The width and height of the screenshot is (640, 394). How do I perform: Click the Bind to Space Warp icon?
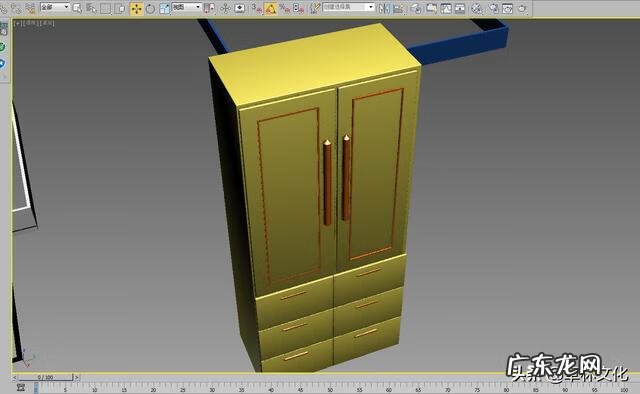pos(30,8)
